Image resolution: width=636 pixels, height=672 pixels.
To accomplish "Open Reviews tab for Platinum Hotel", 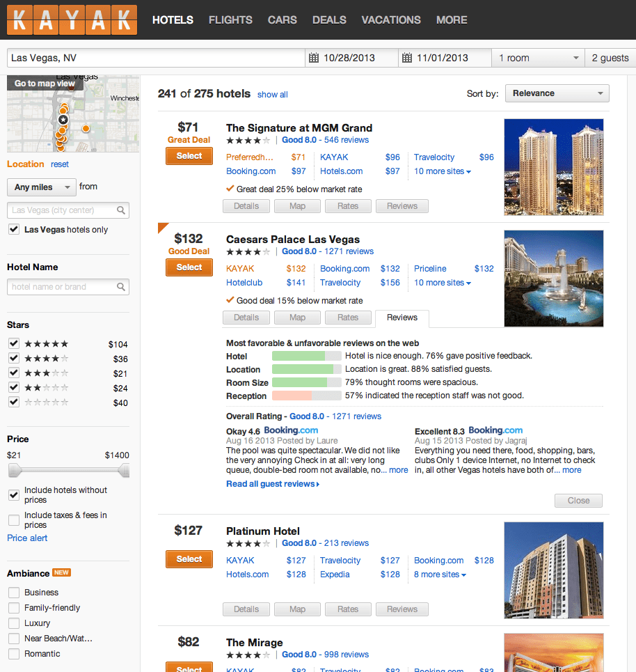I will [x=402, y=609].
